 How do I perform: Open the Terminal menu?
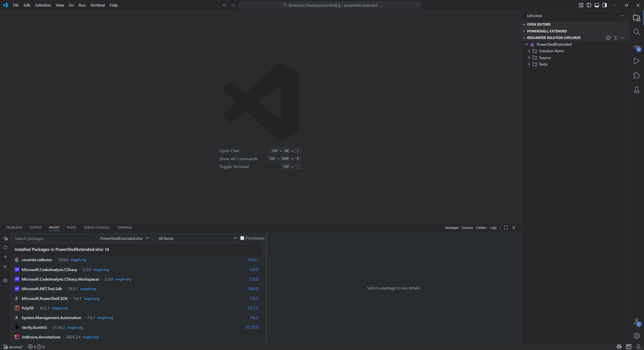pyautogui.click(x=97, y=5)
